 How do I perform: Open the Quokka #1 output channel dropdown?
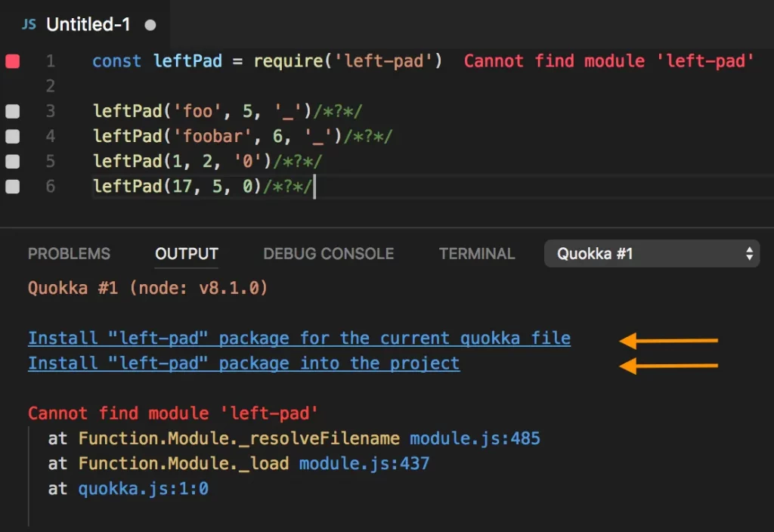click(x=652, y=254)
